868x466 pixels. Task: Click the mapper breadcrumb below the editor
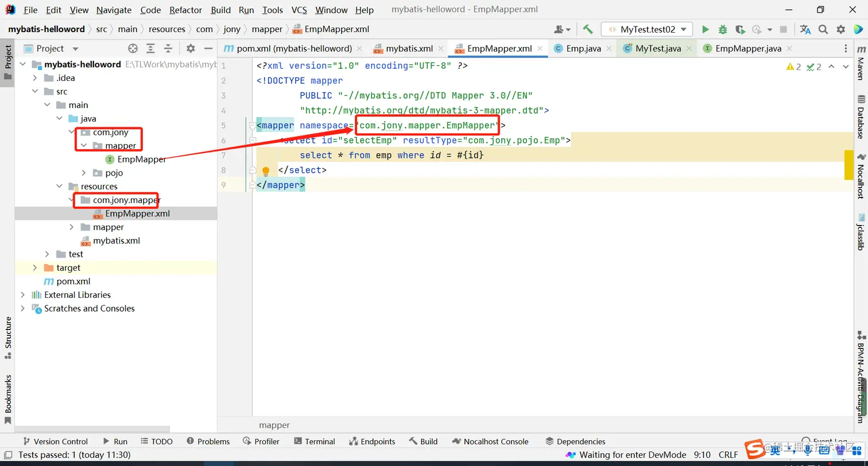tap(274, 425)
